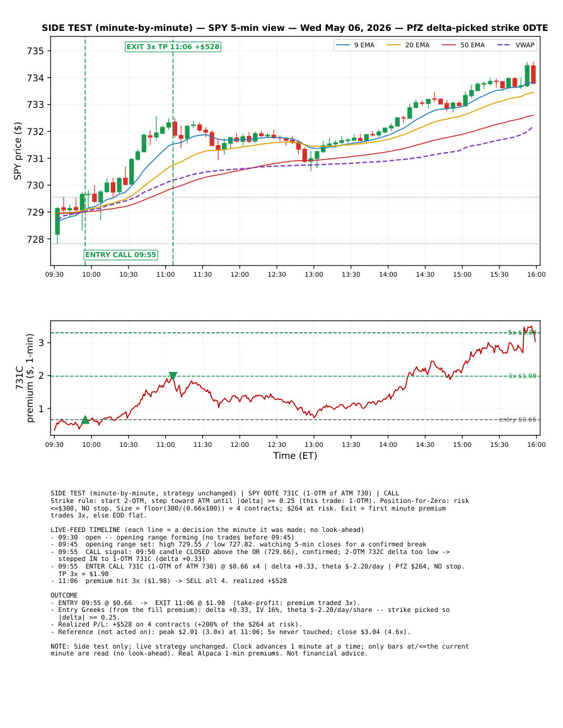Screen dimensions: 563x728
Task: Click the 'Reference (not acted on)' line
Action: tap(230, 632)
